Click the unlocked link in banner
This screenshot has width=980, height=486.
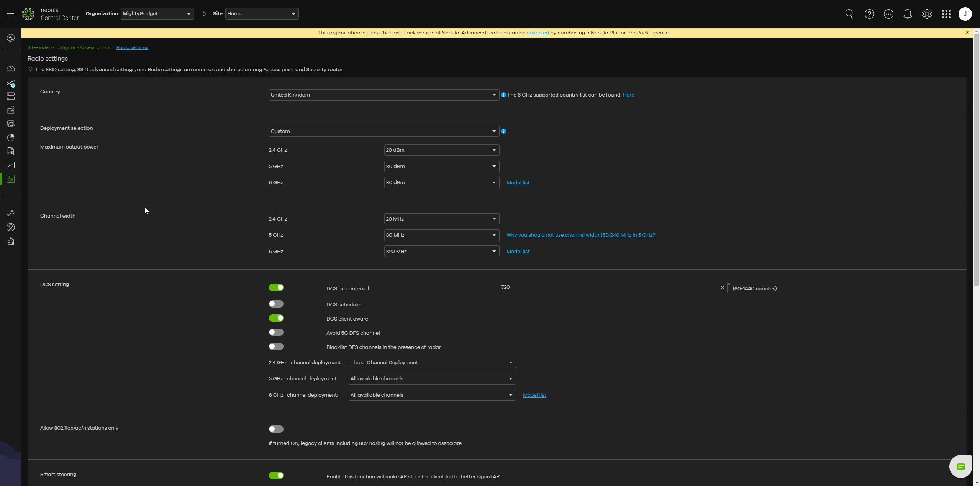(537, 33)
